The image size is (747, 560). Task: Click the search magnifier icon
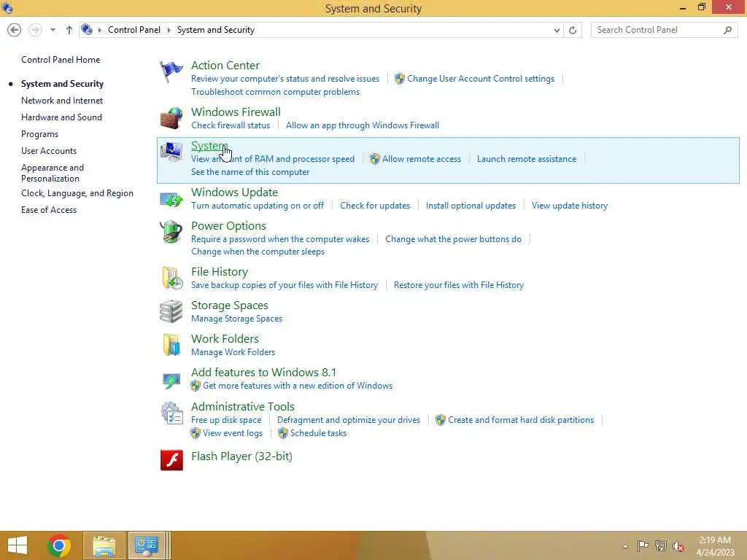click(x=727, y=30)
